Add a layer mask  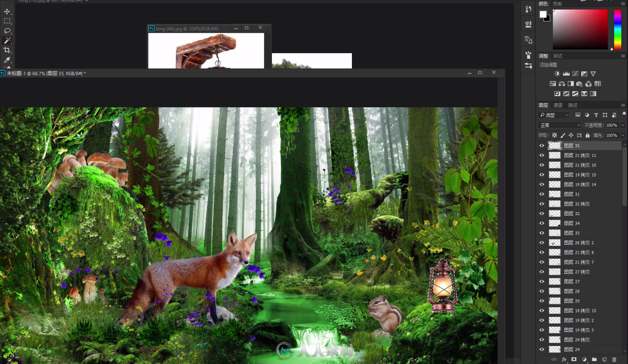tap(574, 359)
